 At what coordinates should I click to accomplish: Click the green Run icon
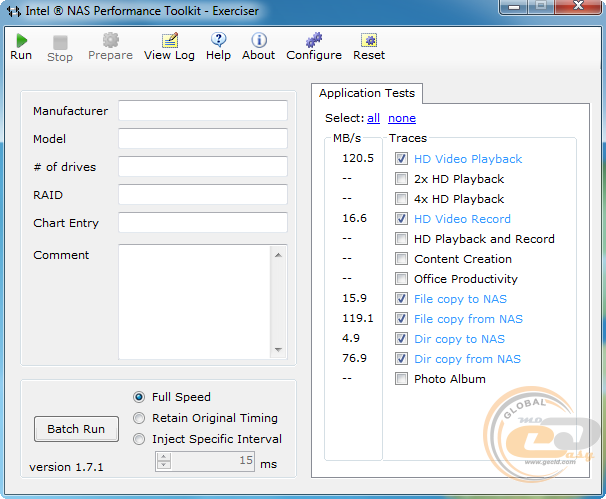[21, 40]
